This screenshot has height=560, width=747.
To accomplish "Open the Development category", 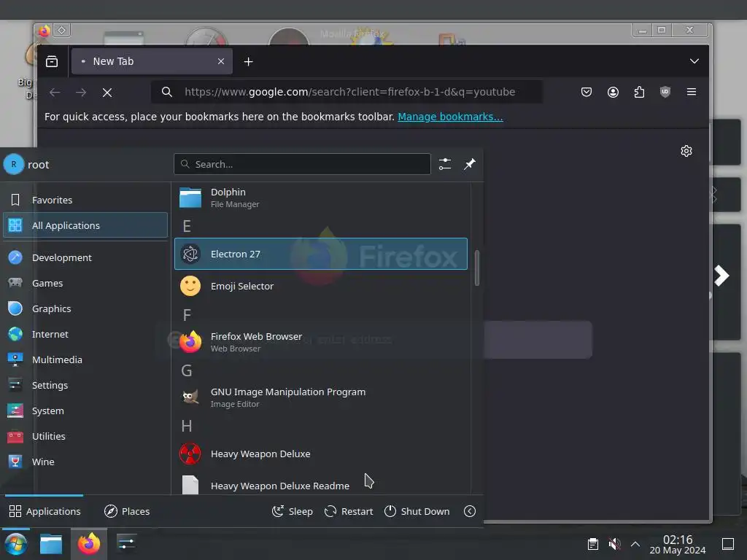I will [x=85, y=257].
